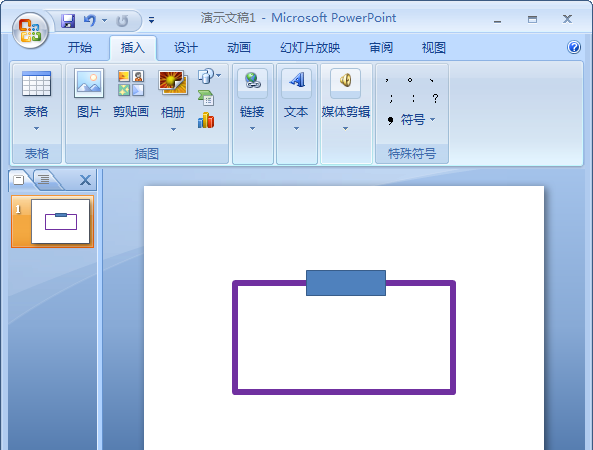This screenshot has width=593, height=450.
Task: Select the 插入 ribbon tab
Action: [x=133, y=48]
